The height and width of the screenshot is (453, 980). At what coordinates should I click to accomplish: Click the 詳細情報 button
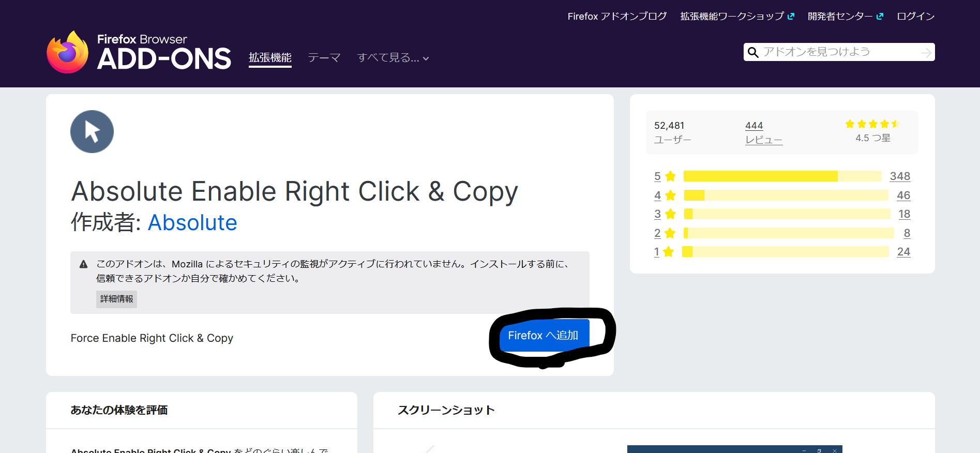click(116, 299)
